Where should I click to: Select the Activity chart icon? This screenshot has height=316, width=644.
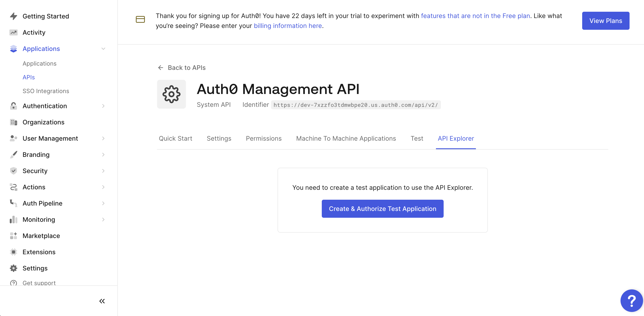pyautogui.click(x=14, y=32)
